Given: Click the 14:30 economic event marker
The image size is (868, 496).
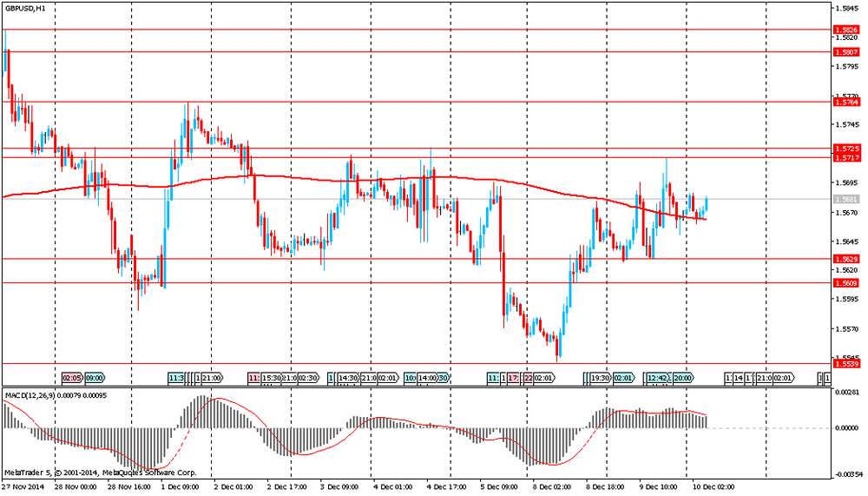Looking at the screenshot, I should (x=348, y=379).
